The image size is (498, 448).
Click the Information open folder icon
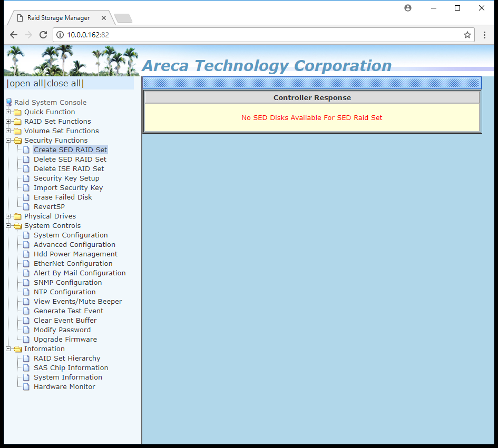pyautogui.click(x=18, y=349)
